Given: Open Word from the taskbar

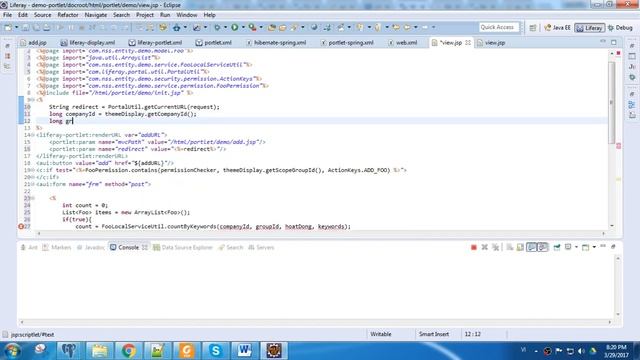Looking at the screenshot, I should (x=244, y=351).
